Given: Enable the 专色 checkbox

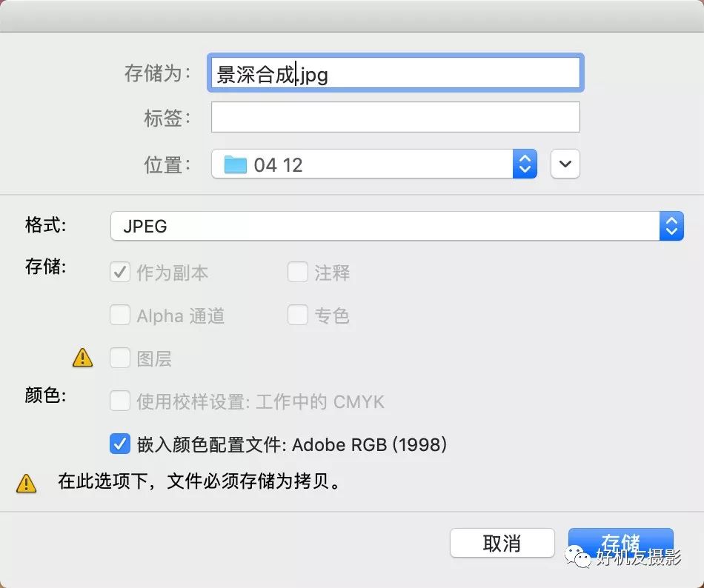Looking at the screenshot, I should click(298, 315).
